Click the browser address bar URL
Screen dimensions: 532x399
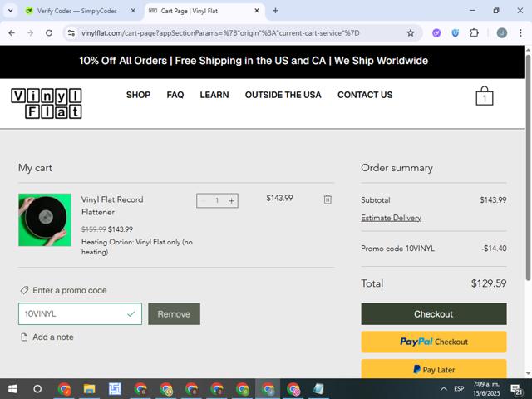click(220, 33)
